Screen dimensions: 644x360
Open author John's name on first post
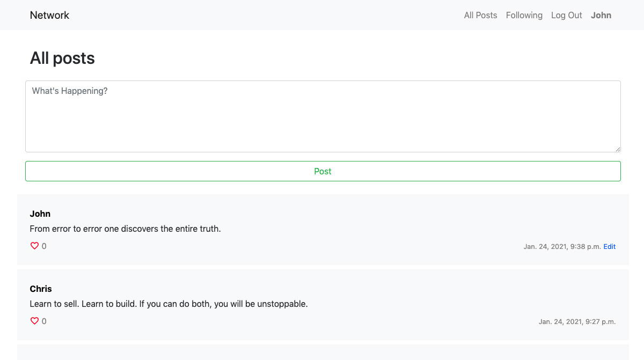(x=40, y=214)
